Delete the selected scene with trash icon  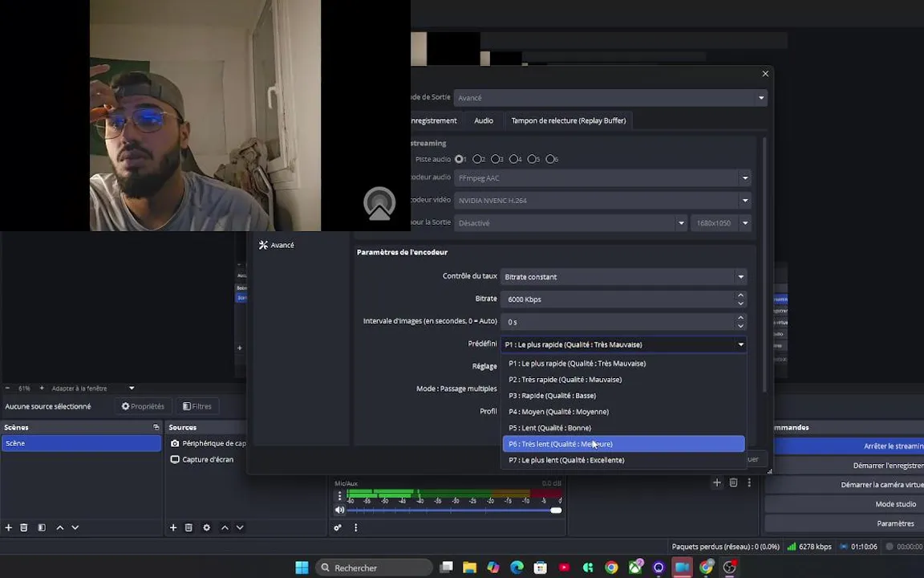[24, 528]
